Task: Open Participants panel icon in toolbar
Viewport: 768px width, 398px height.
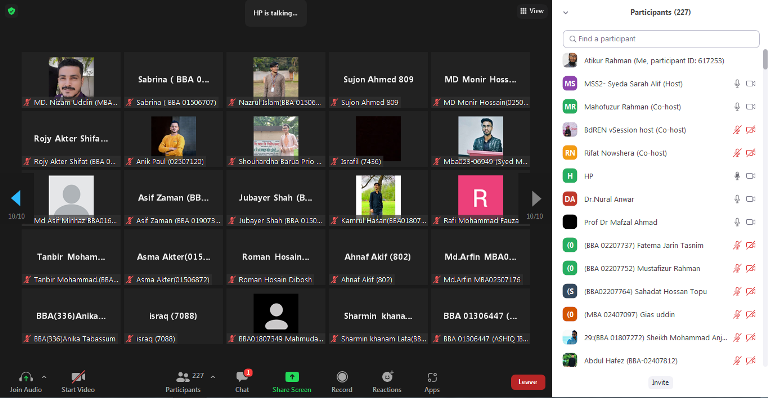Action: [183, 377]
